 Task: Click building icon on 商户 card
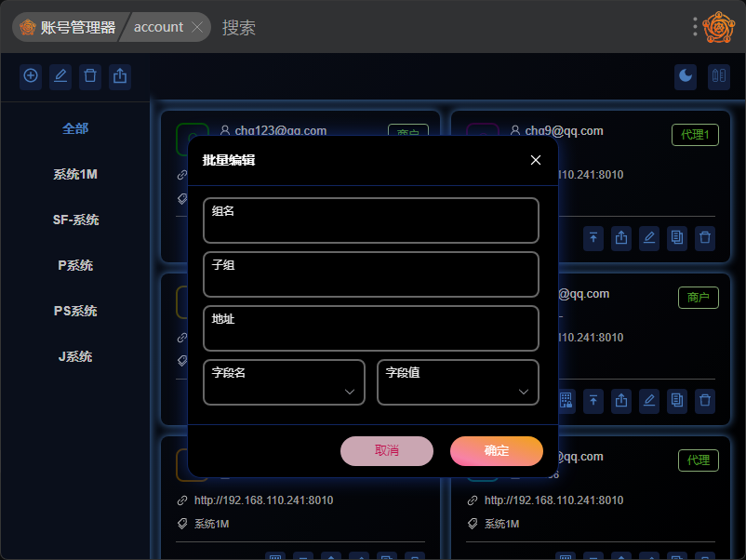(566, 400)
